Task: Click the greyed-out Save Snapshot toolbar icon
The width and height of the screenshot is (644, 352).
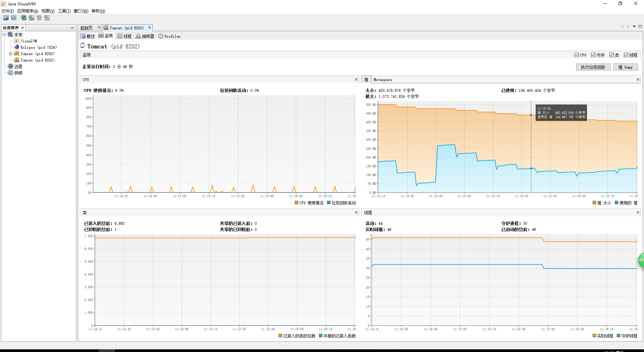Action: [14, 18]
